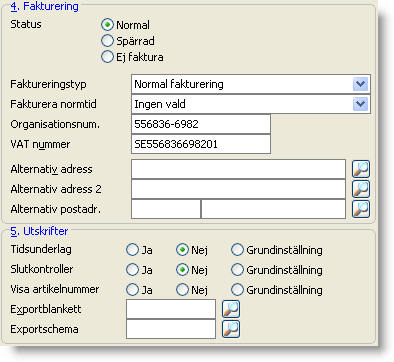Click the Exportblankett input field
This screenshot has height=362, width=394.
point(171,309)
